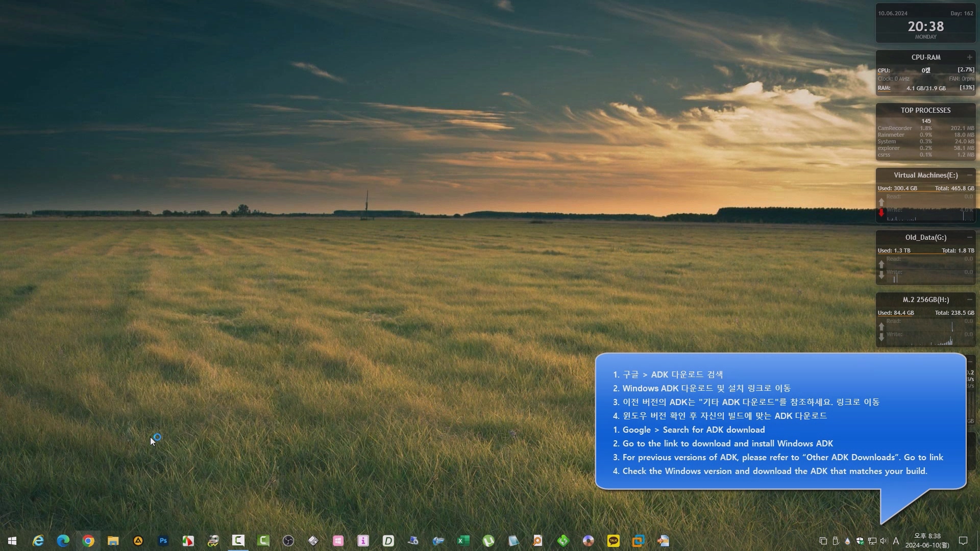Viewport: 980px width, 551px height.
Task: Open the Action Center notifications button
Action: (963, 541)
